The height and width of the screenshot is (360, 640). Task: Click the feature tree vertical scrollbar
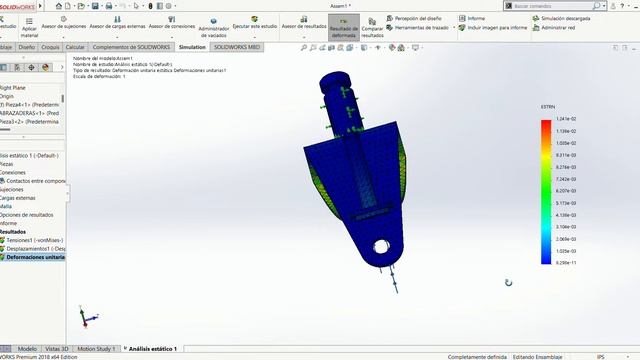(62, 98)
